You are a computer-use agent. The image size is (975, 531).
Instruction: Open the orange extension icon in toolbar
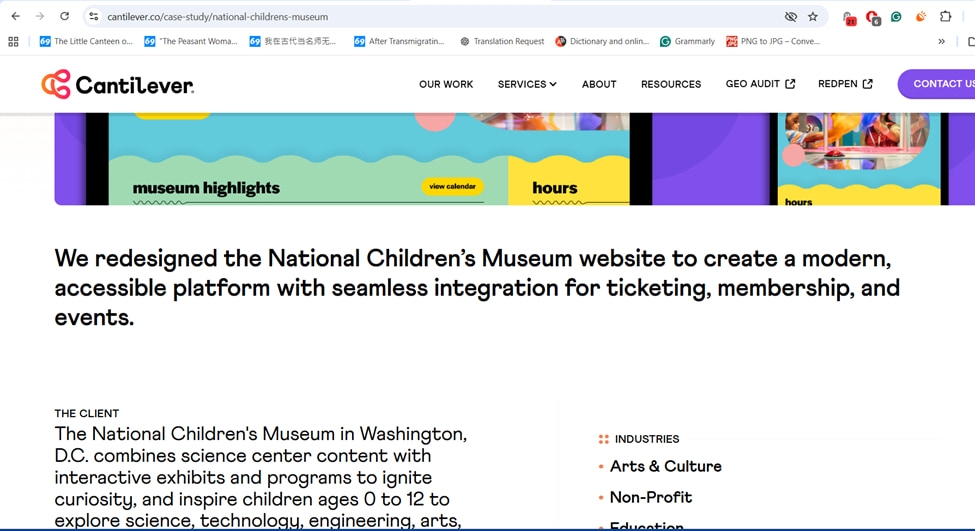click(921, 17)
